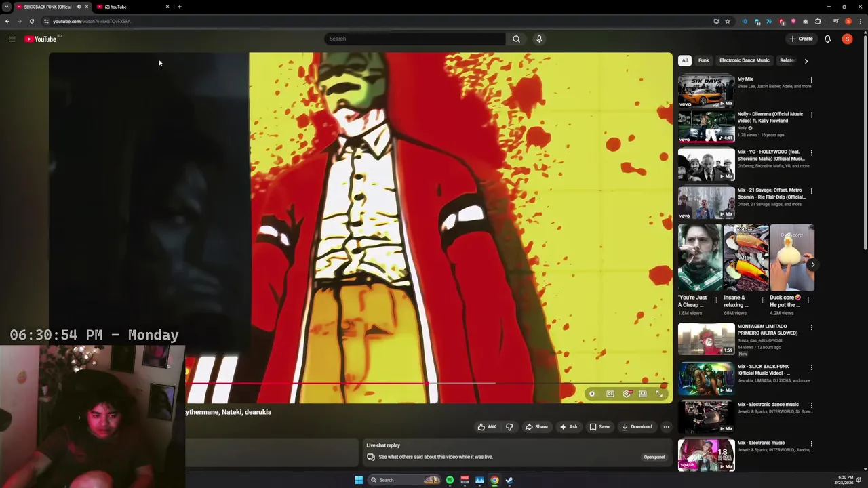Show more filter chips with arrow

click(x=806, y=61)
